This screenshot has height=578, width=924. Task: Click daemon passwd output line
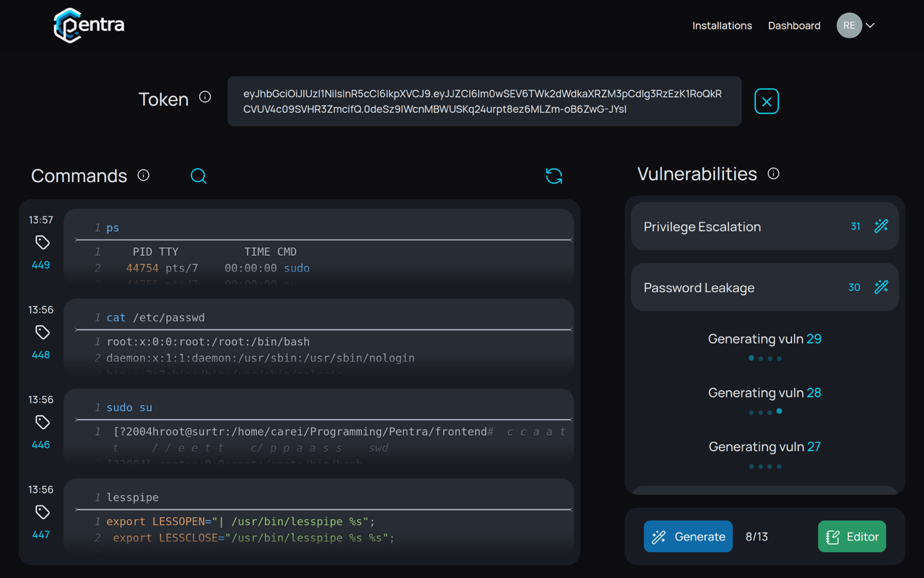click(261, 358)
